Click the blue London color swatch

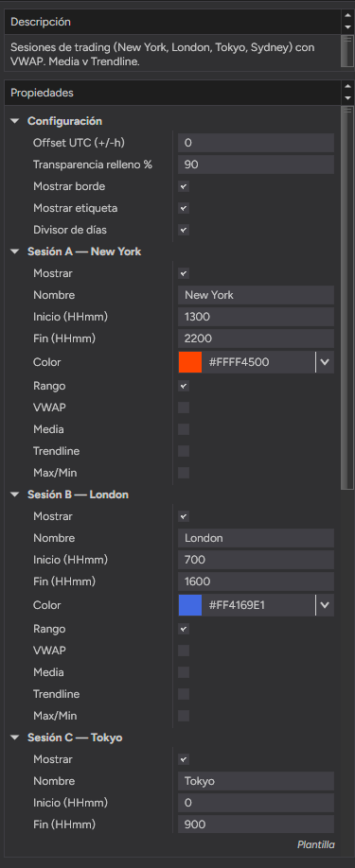pos(190,605)
